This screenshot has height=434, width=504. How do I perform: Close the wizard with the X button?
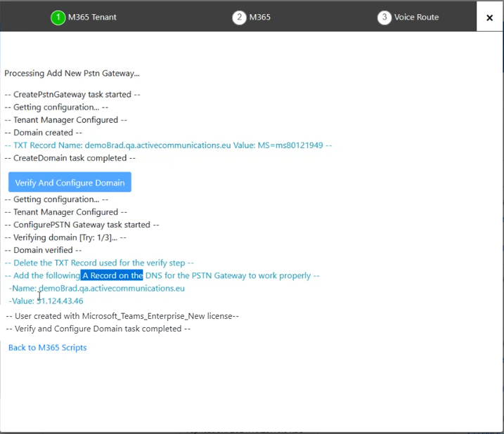(489, 18)
